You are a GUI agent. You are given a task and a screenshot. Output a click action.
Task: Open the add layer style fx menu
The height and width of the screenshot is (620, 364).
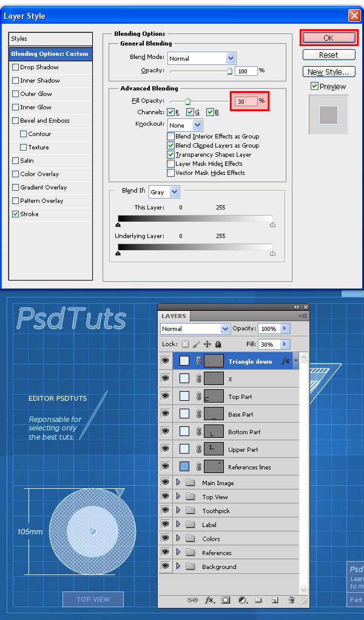pyautogui.click(x=209, y=600)
